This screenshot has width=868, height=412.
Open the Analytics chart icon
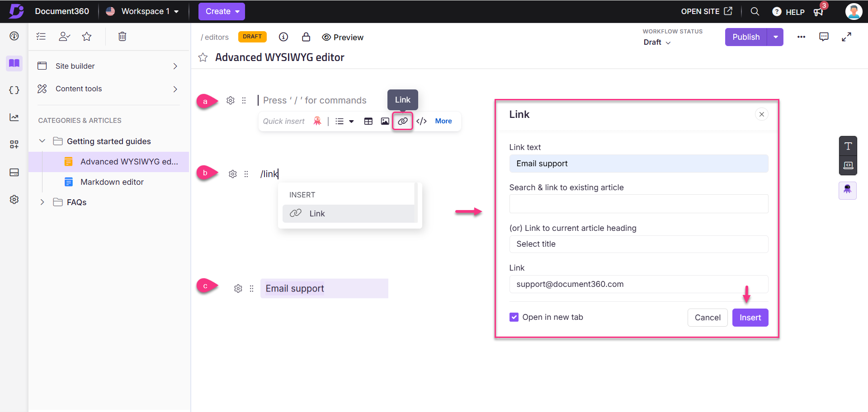tap(14, 117)
